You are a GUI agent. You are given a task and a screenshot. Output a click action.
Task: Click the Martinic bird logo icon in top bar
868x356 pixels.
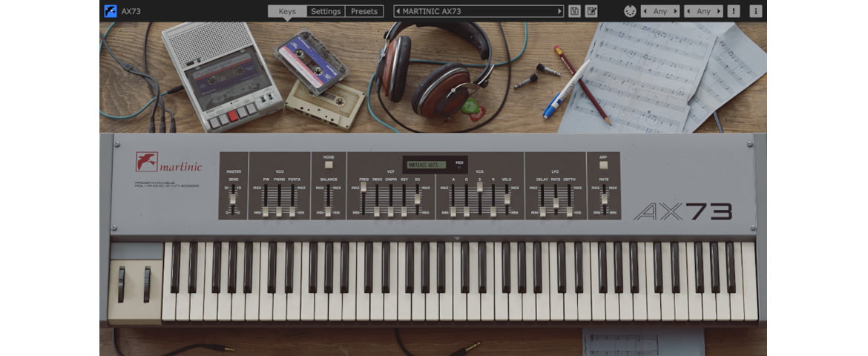click(110, 11)
